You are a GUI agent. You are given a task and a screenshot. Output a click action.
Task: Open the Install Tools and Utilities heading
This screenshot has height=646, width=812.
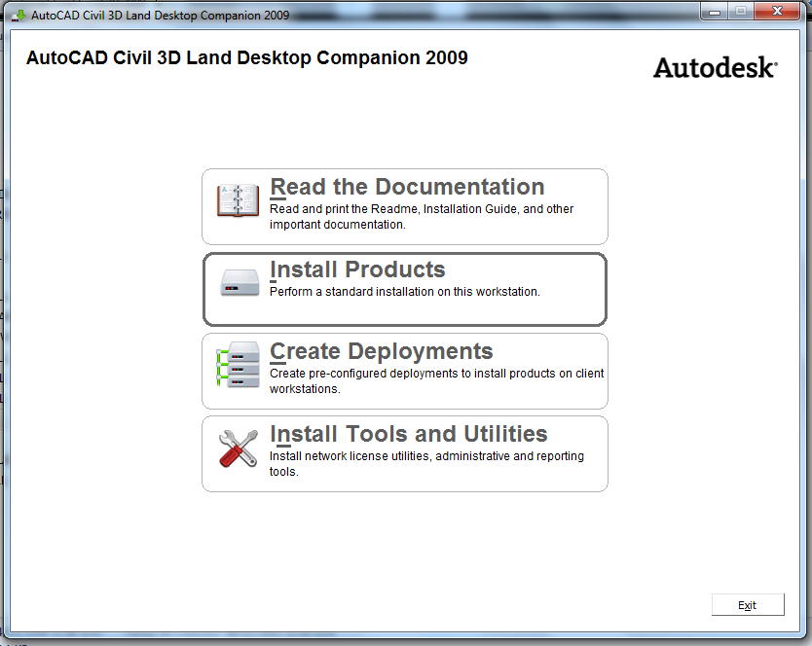pyautogui.click(x=409, y=434)
